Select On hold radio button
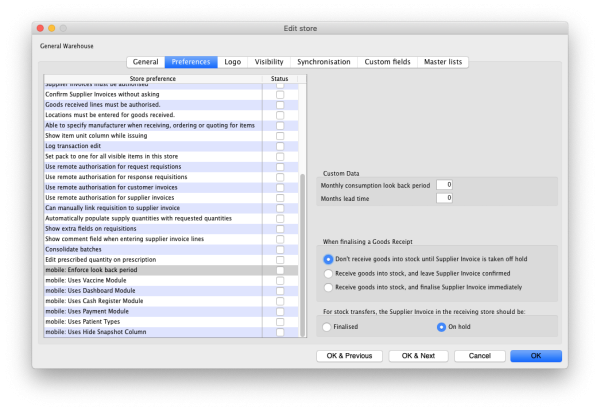The image size is (600, 411). point(440,326)
